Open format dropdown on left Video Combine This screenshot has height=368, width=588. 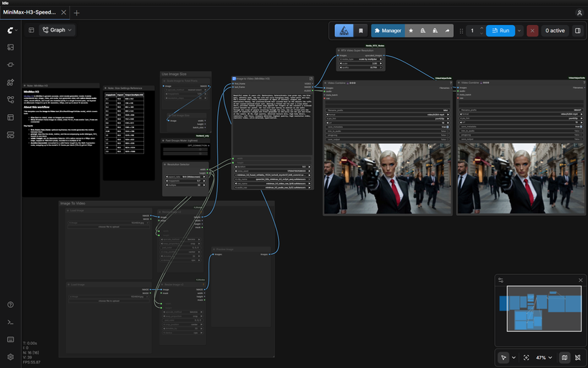pyautogui.click(x=387, y=114)
